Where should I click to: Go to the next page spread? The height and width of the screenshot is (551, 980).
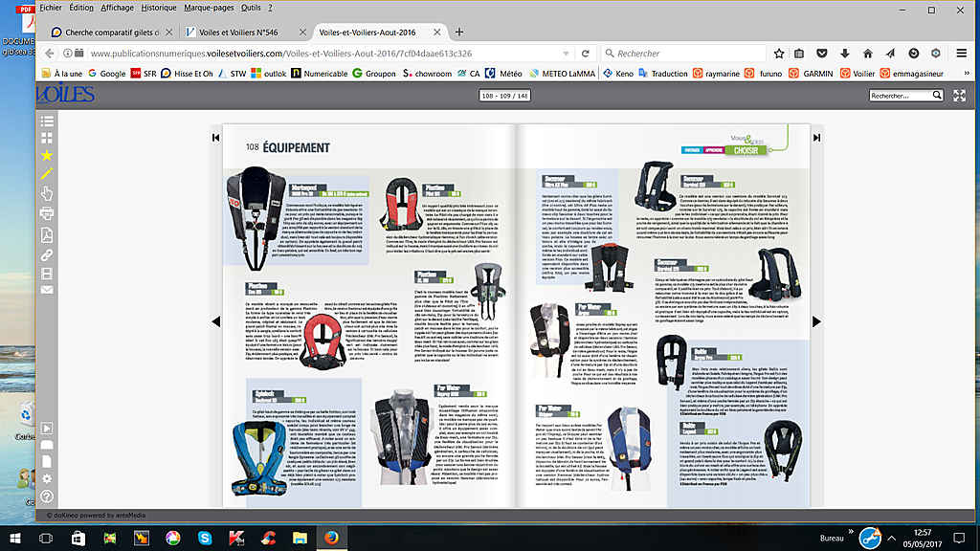[816, 321]
